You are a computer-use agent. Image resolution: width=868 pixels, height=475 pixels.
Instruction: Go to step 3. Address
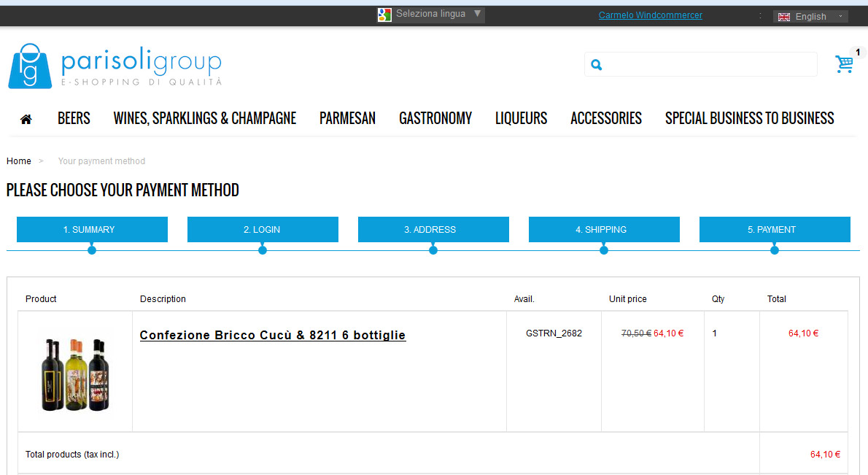click(x=433, y=229)
